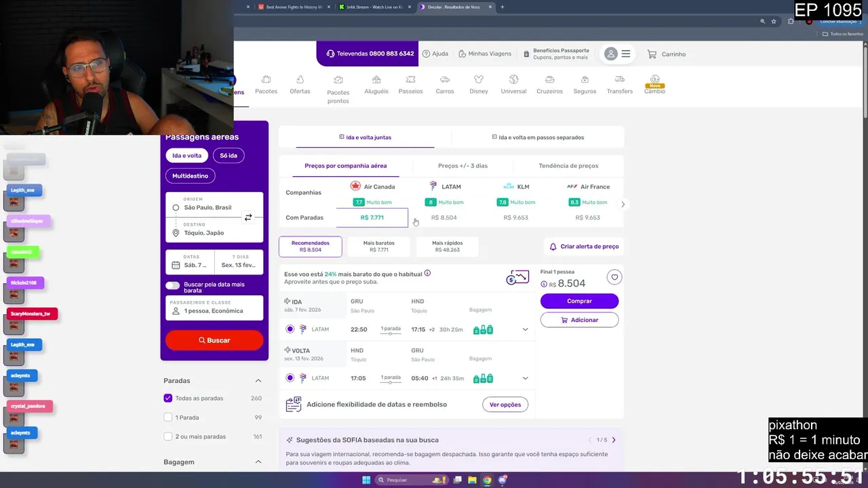Select Preços por companhia aérea tab
The image size is (868, 488).
(x=346, y=166)
